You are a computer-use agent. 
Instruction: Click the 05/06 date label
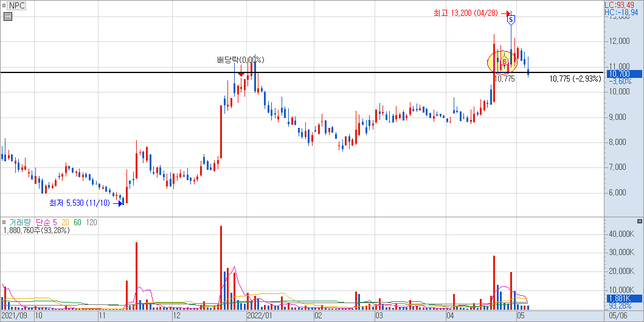619,317
